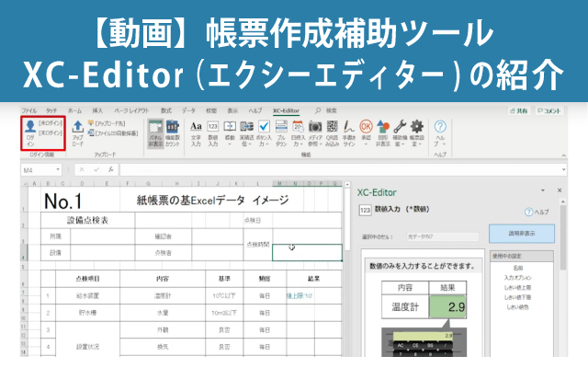Switch to the 表示 ribbon tab

point(232,110)
